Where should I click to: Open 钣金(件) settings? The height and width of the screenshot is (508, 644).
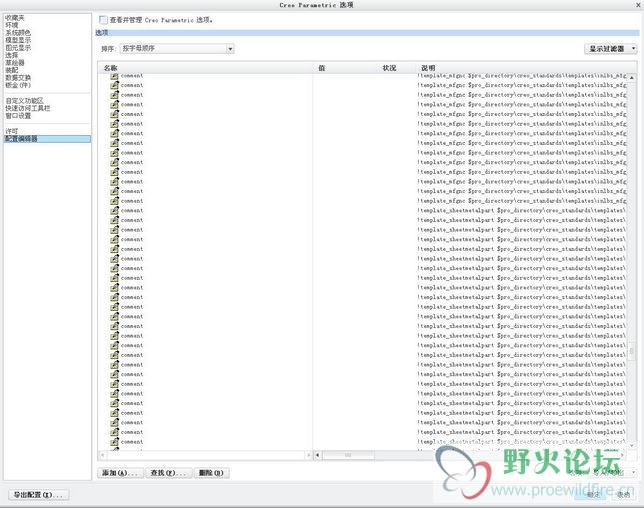[18, 85]
